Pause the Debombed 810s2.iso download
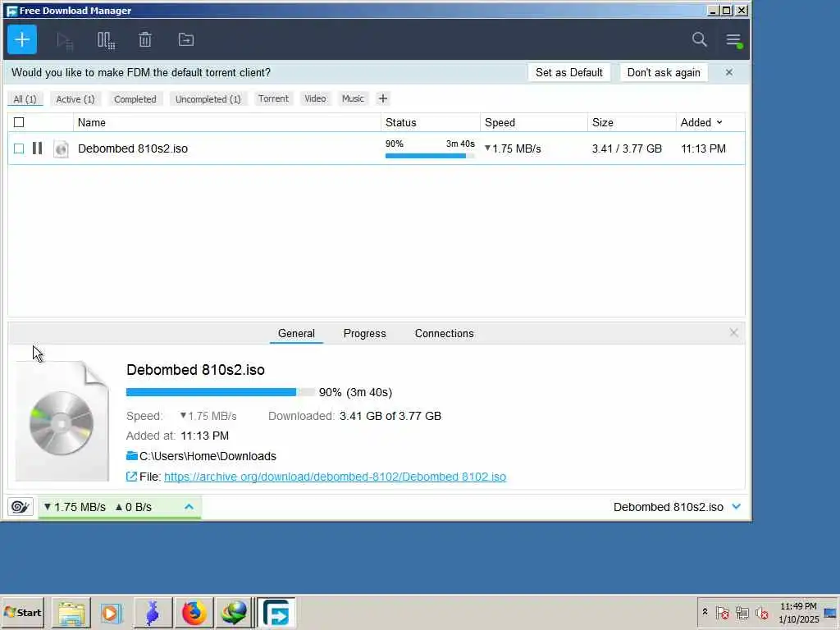Image resolution: width=840 pixels, height=630 pixels. click(x=37, y=148)
